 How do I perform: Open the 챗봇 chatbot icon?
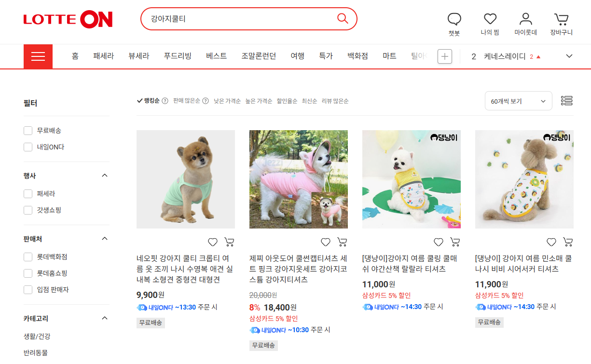click(454, 19)
